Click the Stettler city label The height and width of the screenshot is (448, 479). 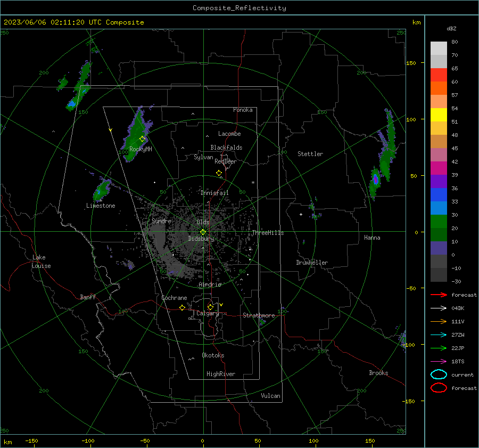coord(310,154)
